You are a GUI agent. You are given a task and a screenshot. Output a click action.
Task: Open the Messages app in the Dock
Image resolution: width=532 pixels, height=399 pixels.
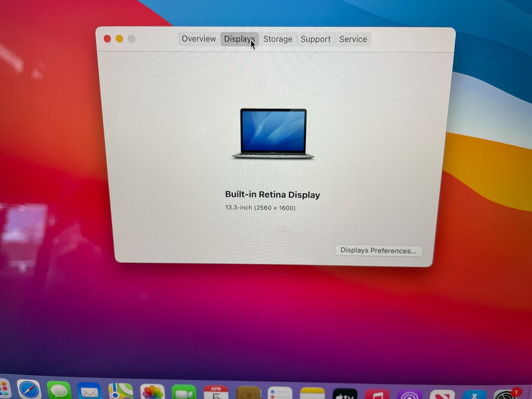[x=60, y=390]
